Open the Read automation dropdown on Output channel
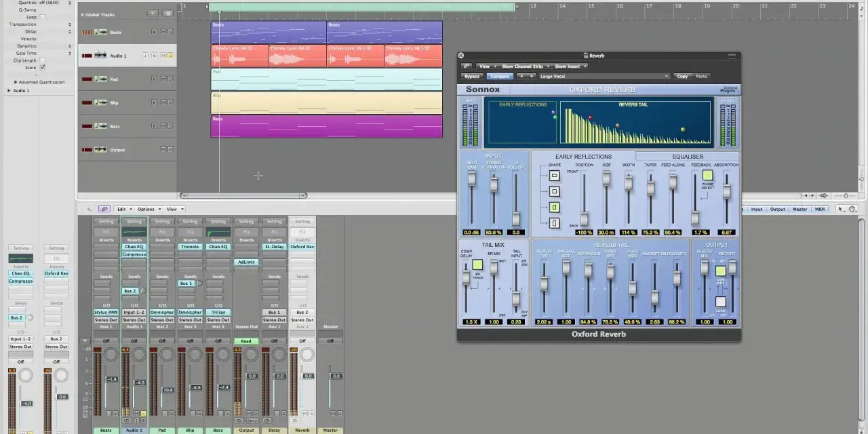Viewport: 868px width, 434px height. pos(246,341)
